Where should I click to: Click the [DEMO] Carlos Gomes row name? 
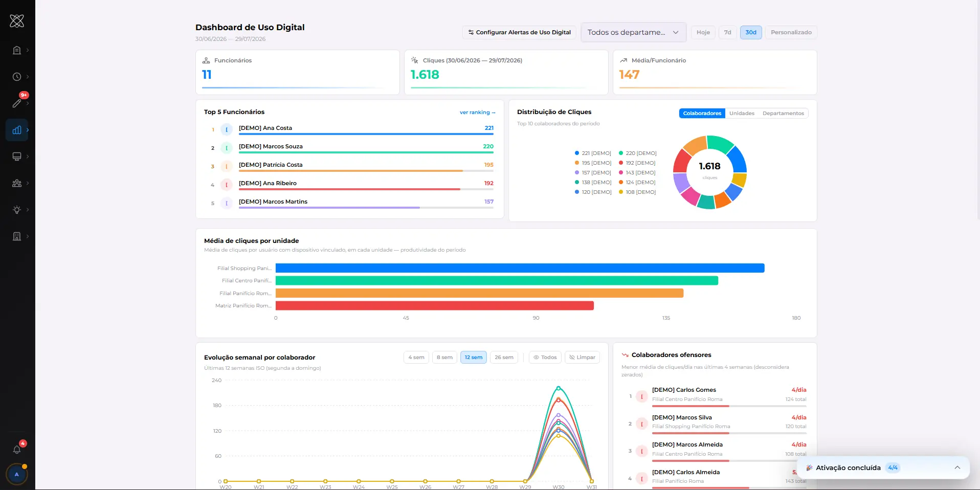coord(684,390)
